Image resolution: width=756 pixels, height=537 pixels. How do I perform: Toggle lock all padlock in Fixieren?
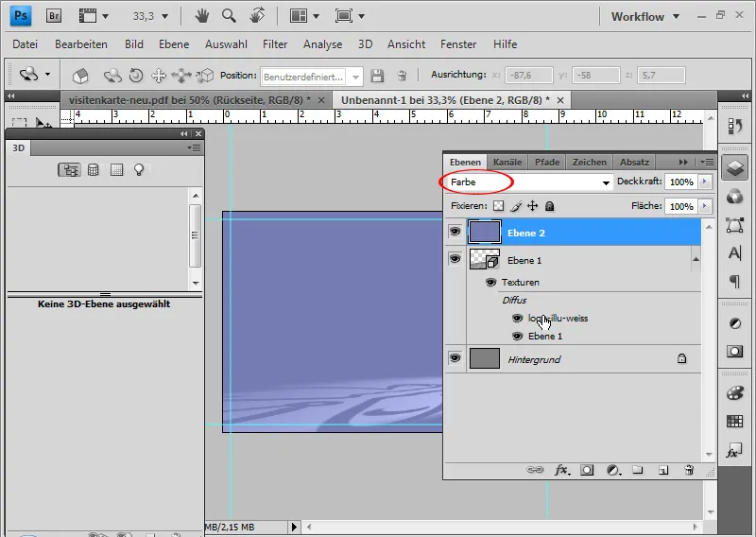click(x=549, y=206)
